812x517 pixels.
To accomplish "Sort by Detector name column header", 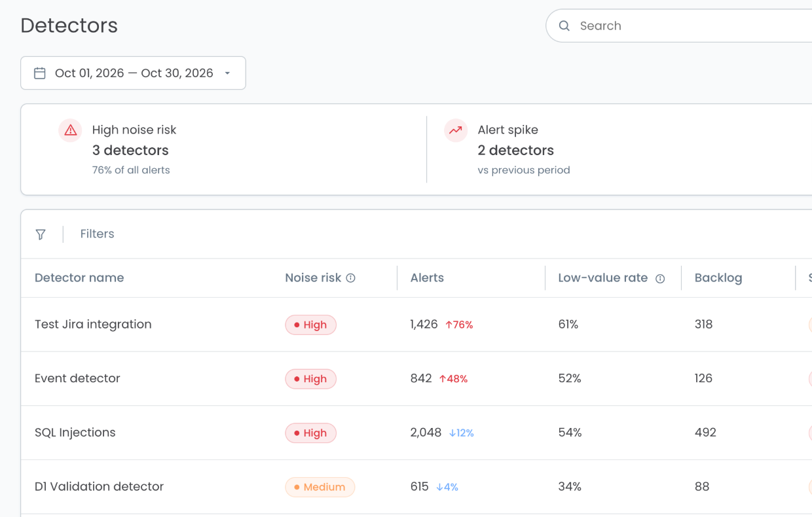I will click(x=79, y=277).
